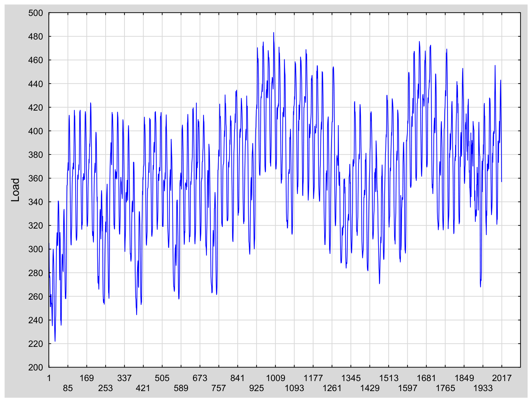Click y-axis tick label 220
The height and width of the screenshot is (402, 532).
point(36,344)
